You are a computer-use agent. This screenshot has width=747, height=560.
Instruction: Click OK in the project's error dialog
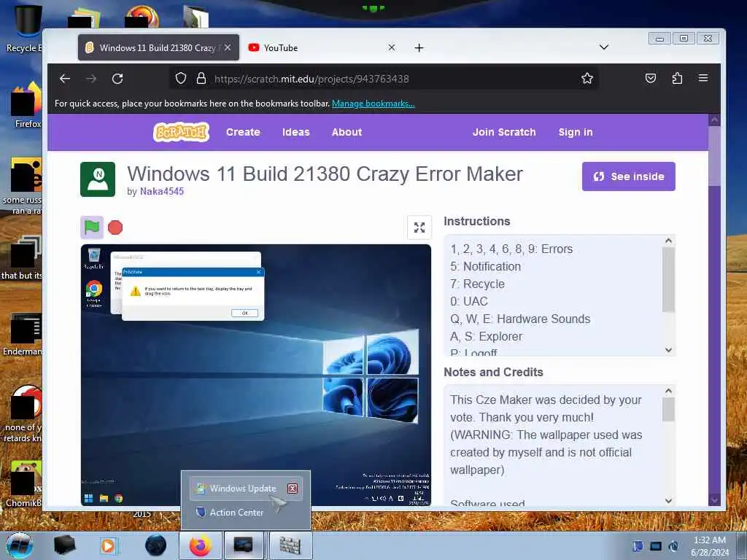(x=244, y=313)
